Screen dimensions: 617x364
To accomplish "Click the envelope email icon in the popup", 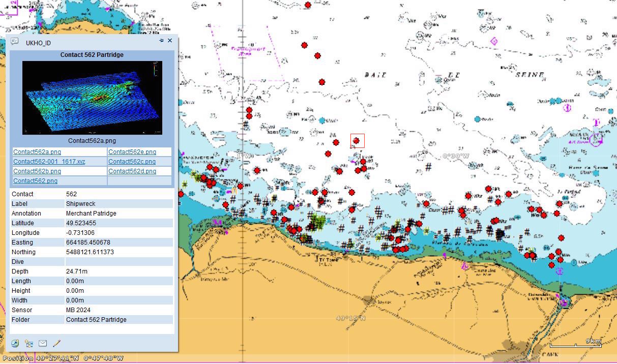I will [43, 344].
